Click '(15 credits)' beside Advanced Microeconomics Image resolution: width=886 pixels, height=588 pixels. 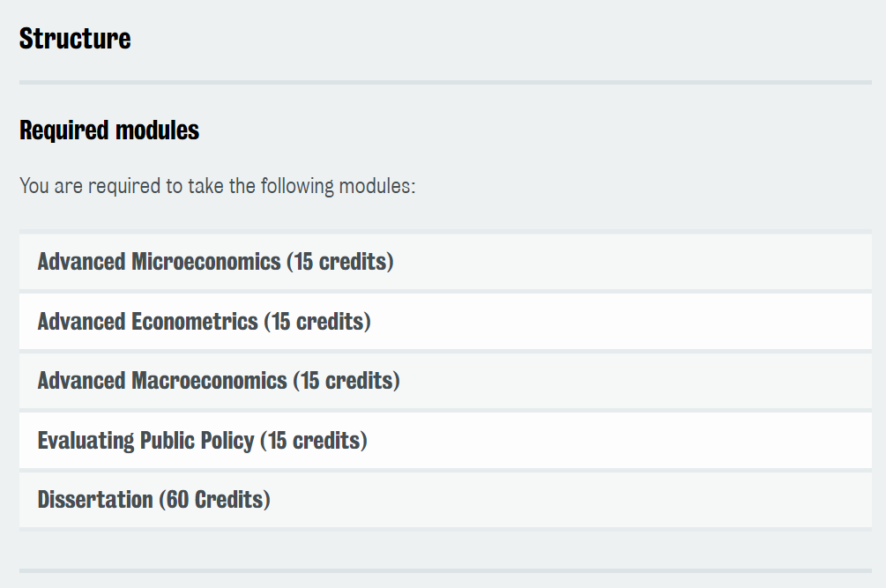pos(340,262)
